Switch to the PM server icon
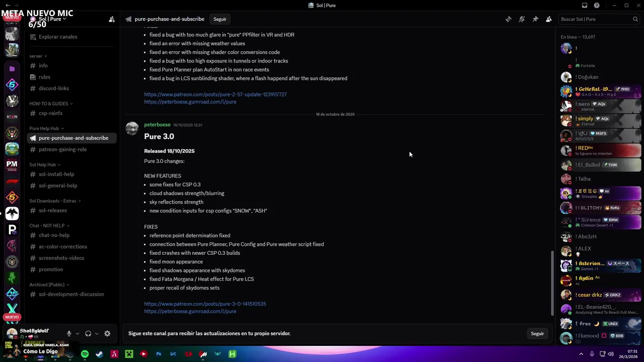This screenshot has width=644, height=362. click(x=12, y=165)
